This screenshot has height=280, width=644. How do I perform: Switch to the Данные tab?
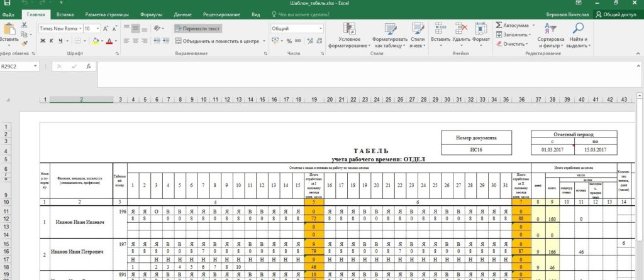pyautogui.click(x=182, y=15)
